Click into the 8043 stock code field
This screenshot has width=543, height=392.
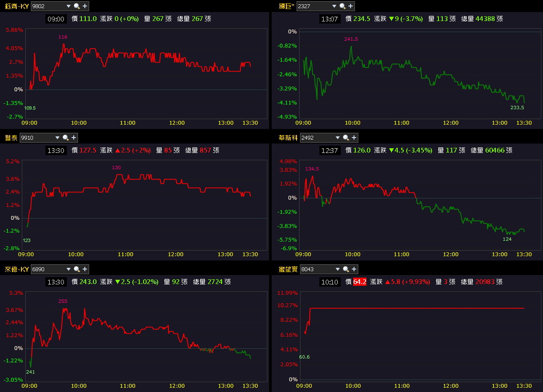(x=317, y=269)
